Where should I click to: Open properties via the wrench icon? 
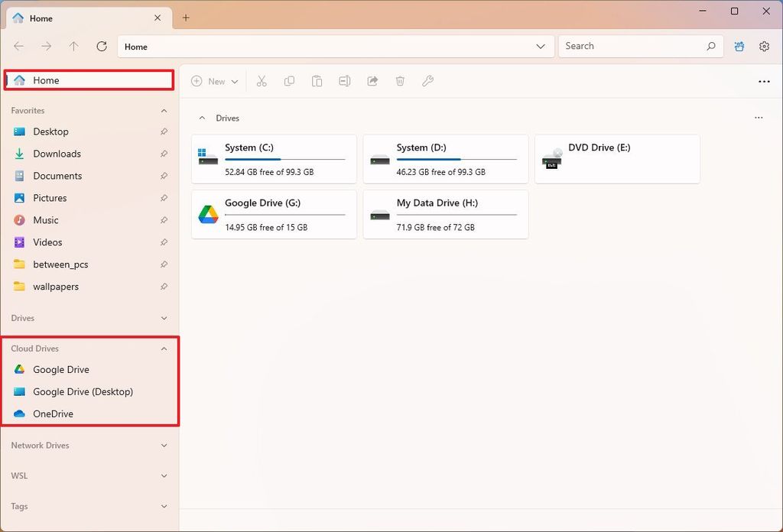[x=427, y=81]
